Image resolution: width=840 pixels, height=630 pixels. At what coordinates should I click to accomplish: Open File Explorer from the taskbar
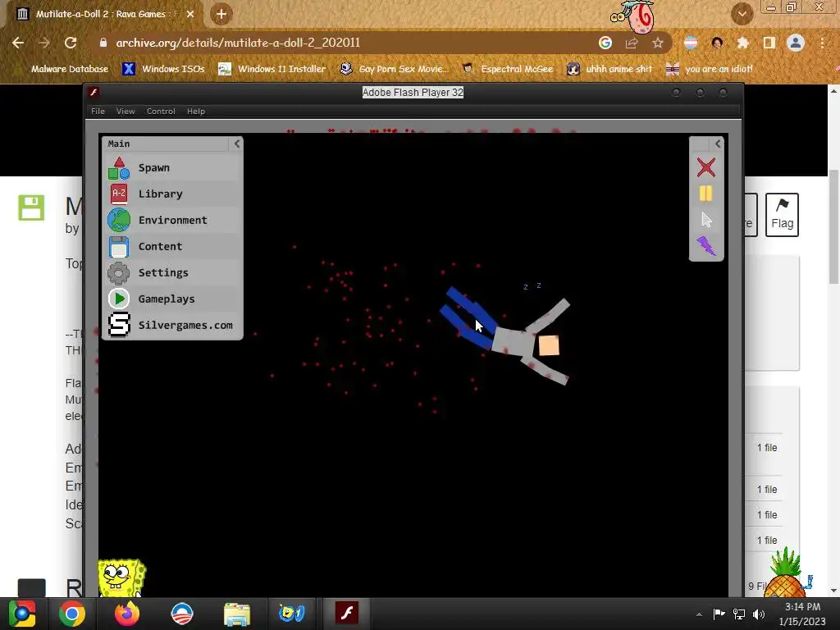pyautogui.click(x=237, y=614)
